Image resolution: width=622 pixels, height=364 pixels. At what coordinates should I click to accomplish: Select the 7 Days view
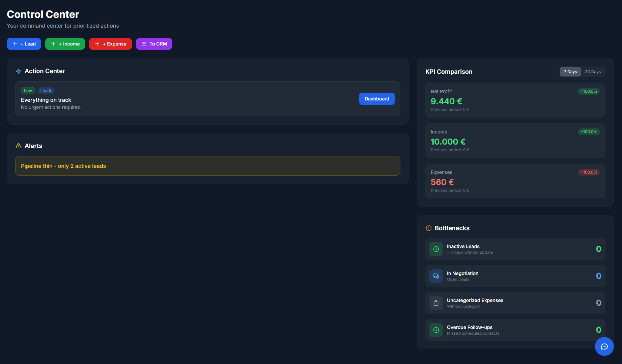[570, 71]
